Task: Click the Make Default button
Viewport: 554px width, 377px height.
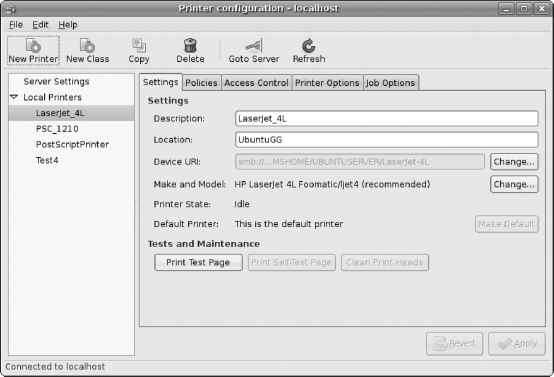Action: point(507,224)
